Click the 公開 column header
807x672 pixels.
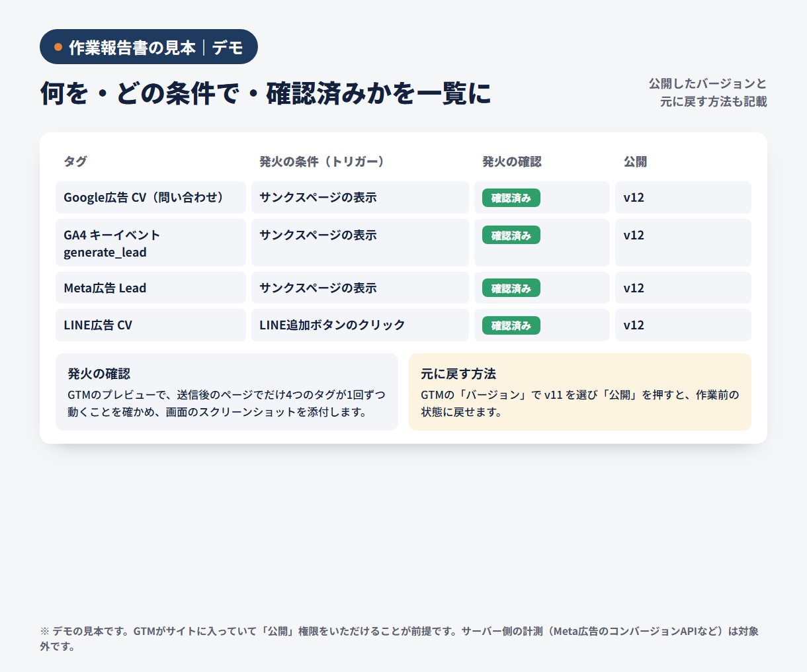[x=635, y=161]
